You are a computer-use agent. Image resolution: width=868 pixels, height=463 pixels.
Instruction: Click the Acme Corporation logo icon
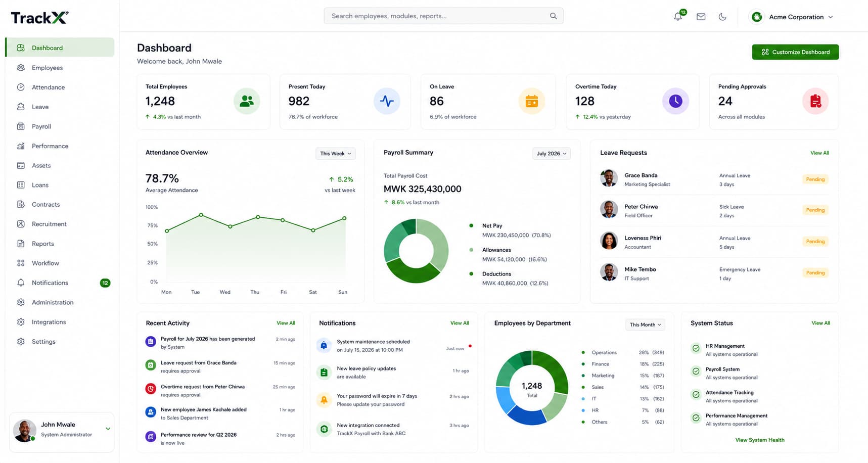(757, 17)
